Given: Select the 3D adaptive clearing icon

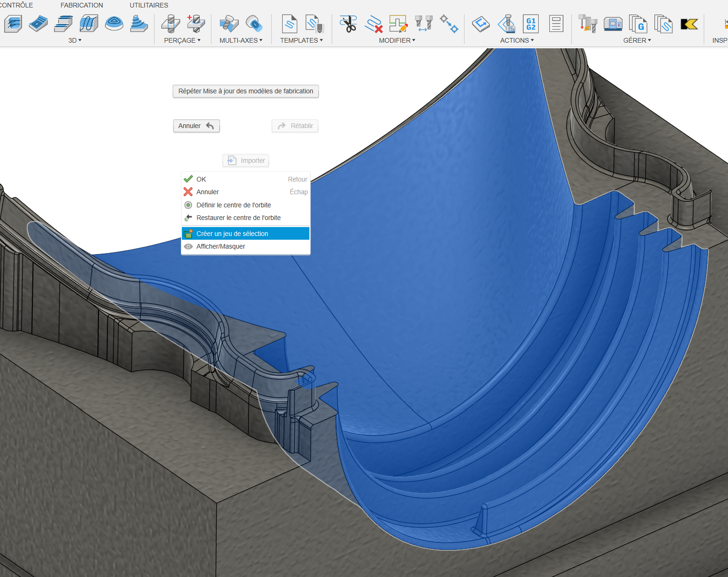Looking at the screenshot, I should 13,23.
